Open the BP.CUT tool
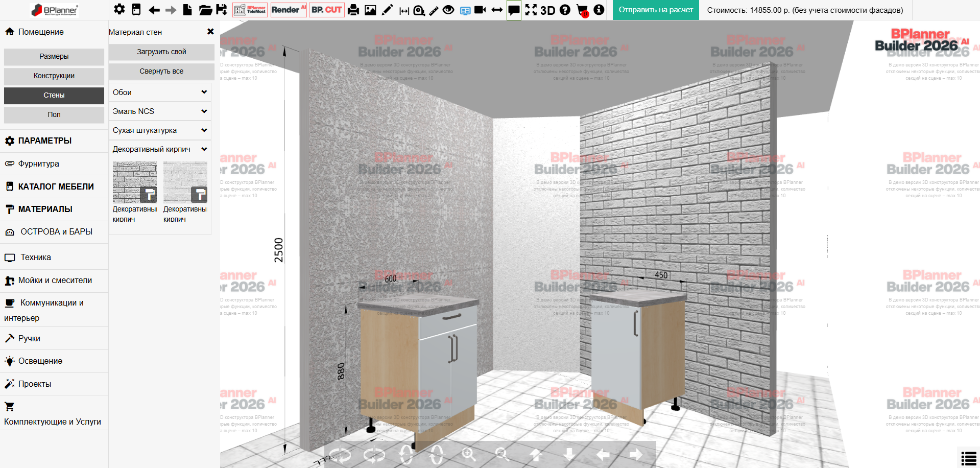Screen dimensions: 980x468 pos(327,10)
